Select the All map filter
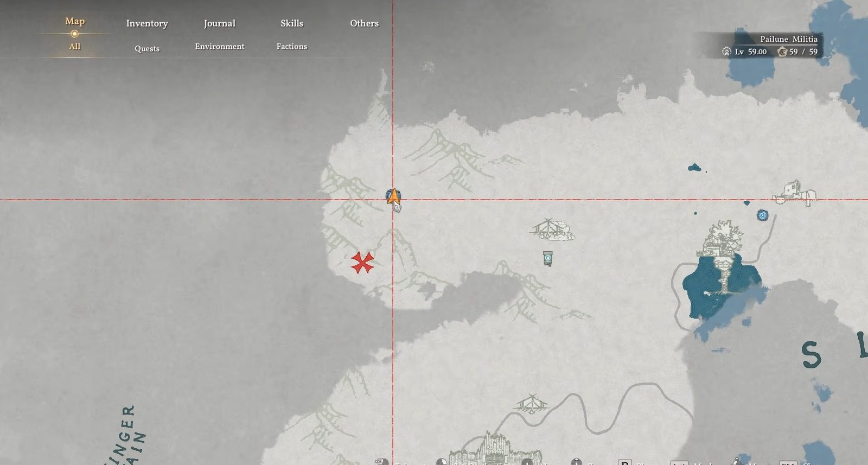868x465 pixels. 75,47
